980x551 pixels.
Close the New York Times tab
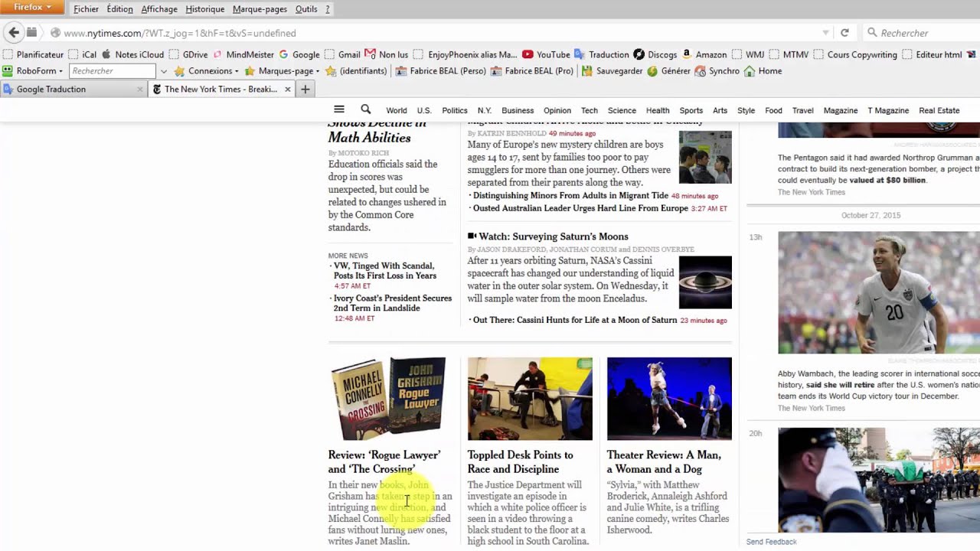(x=288, y=89)
